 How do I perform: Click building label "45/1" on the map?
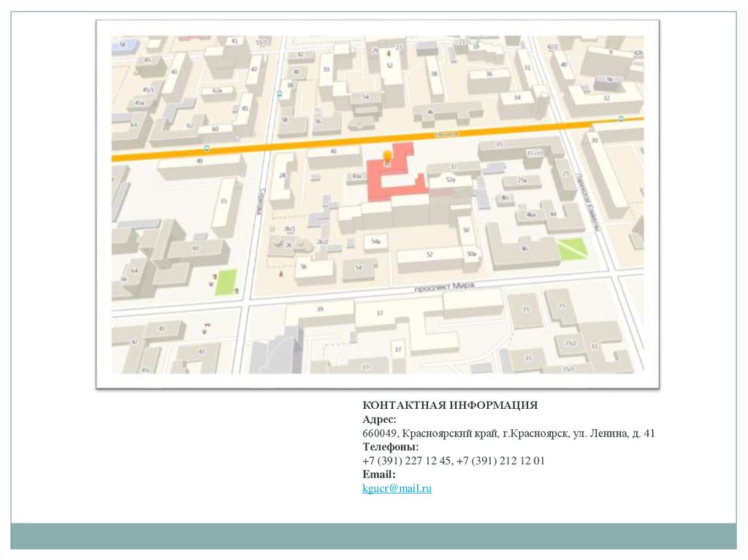tap(148, 90)
